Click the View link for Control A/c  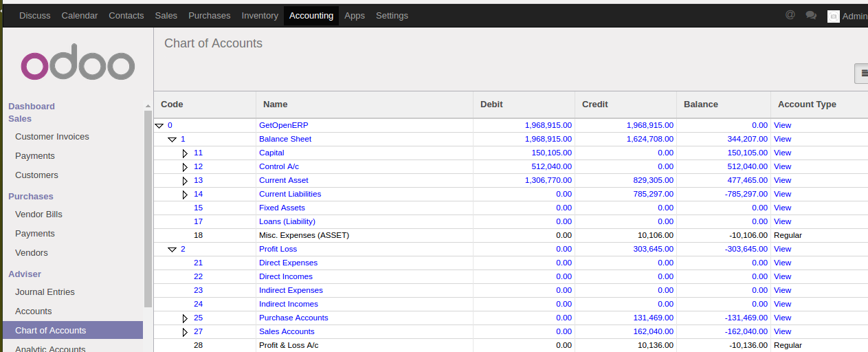[782, 166]
